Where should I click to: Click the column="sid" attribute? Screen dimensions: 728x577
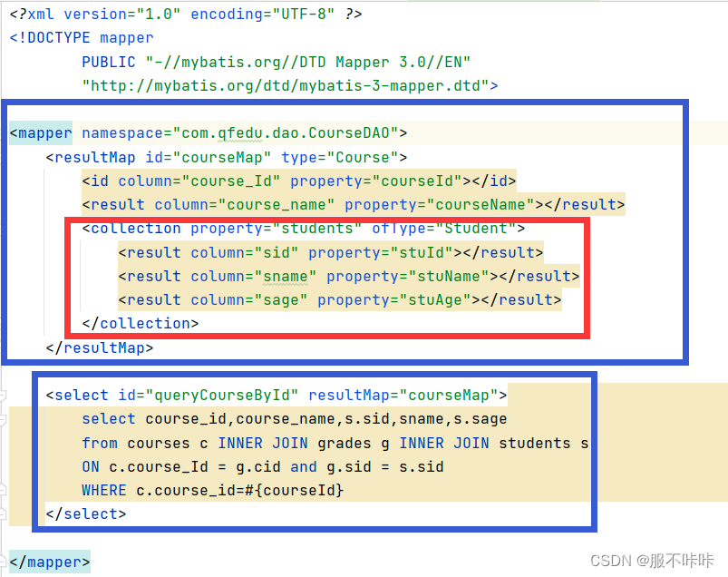245,253
